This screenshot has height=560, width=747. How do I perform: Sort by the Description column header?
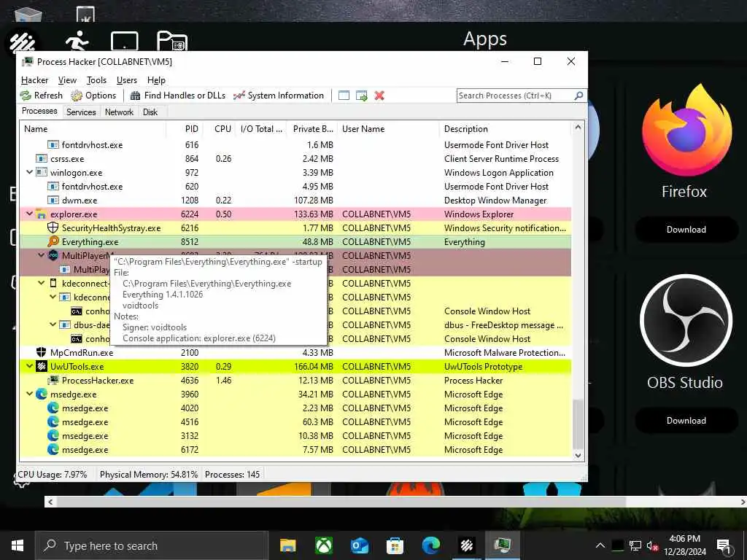coord(505,129)
